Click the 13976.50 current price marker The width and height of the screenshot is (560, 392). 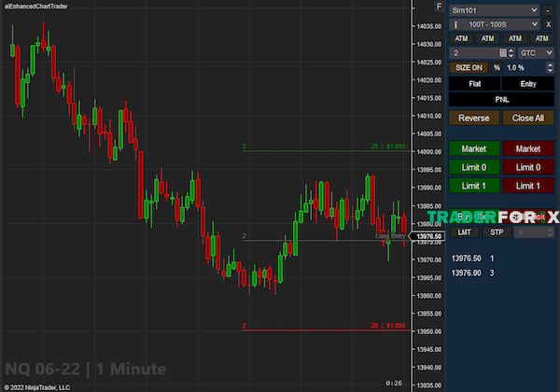[427, 236]
